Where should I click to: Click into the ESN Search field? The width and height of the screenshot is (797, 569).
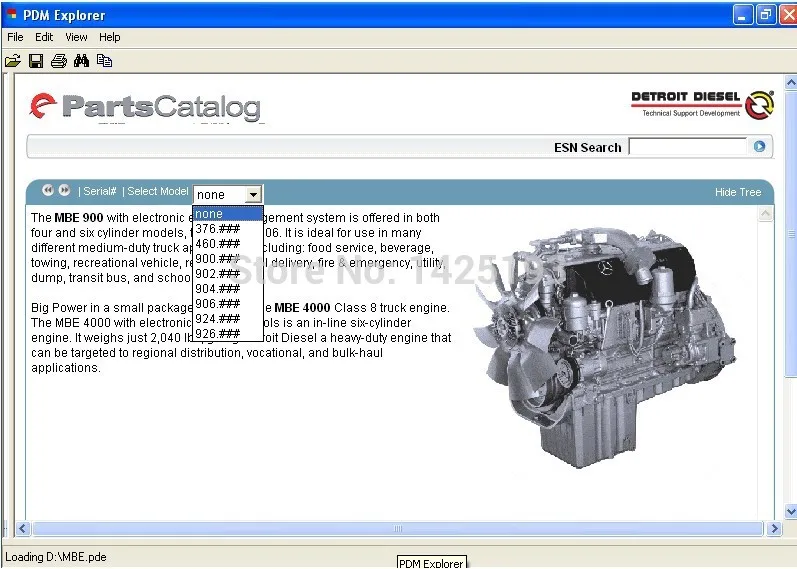(x=688, y=146)
